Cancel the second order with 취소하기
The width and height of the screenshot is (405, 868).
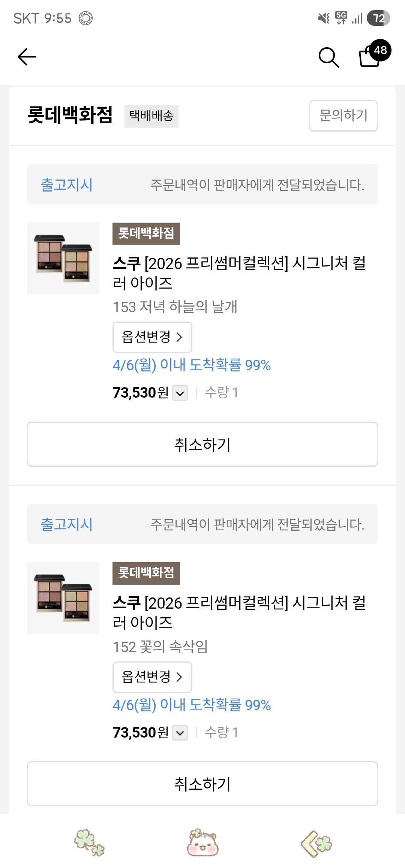point(202,784)
